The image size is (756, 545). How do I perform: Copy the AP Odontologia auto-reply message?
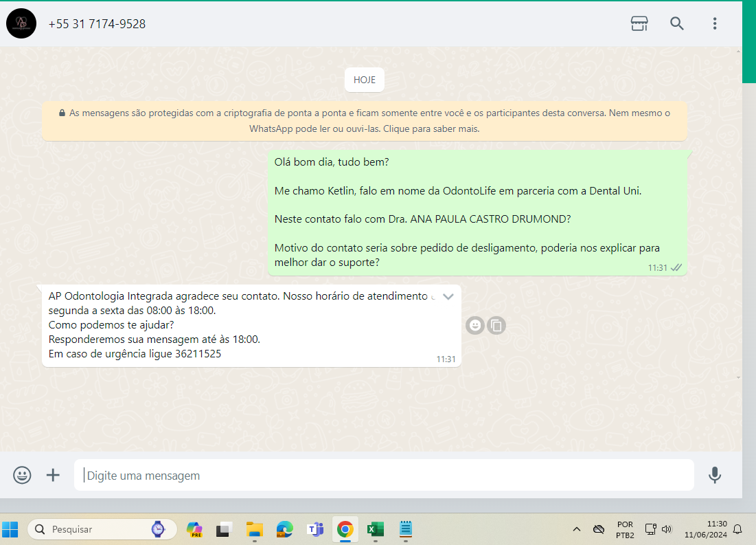(496, 326)
